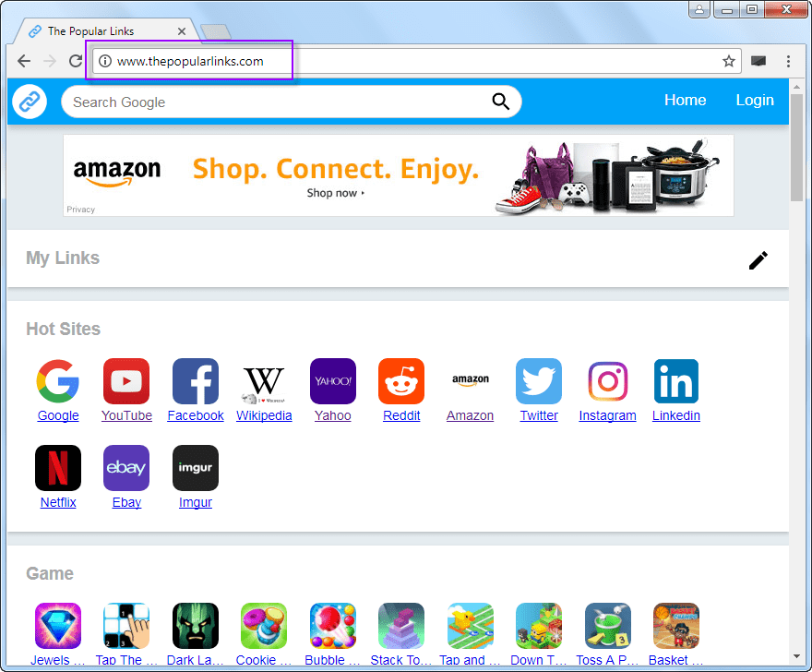Click the browser back arrow
Image resolution: width=812 pixels, height=672 pixels.
click(x=24, y=61)
